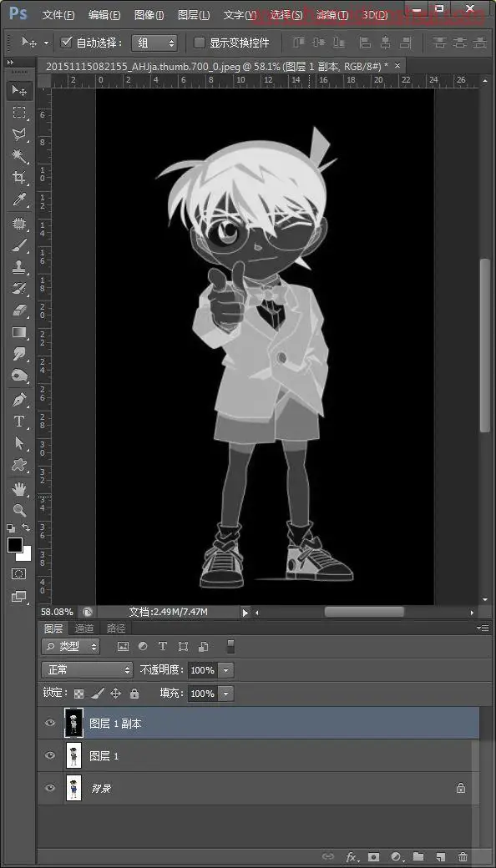Select the History Brush tool
This screenshot has height=868, width=496.
(x=19, y=289)
